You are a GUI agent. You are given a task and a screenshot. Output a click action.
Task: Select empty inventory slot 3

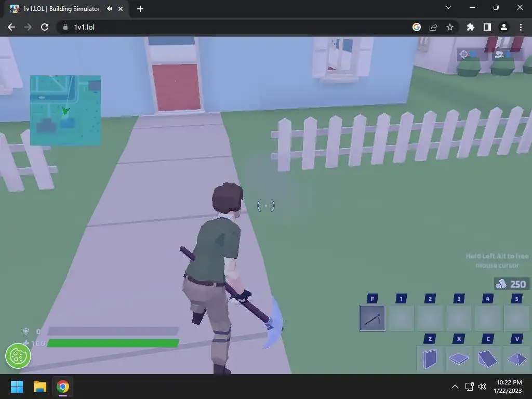(x=459, y=318)
